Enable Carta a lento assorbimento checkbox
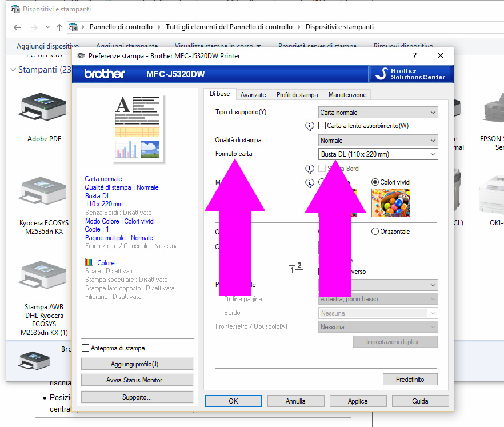Screen dimensions: 504x427 [322, 126]
